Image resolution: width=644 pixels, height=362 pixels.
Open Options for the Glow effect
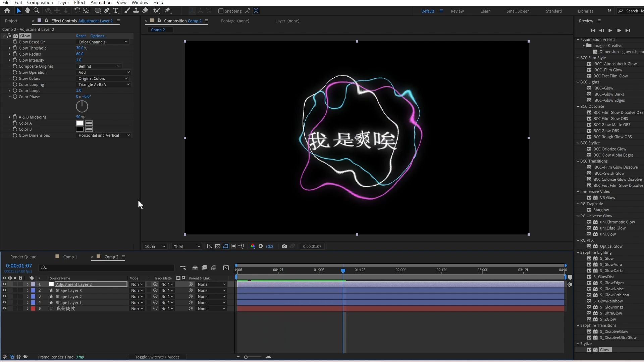pos(98,36)
